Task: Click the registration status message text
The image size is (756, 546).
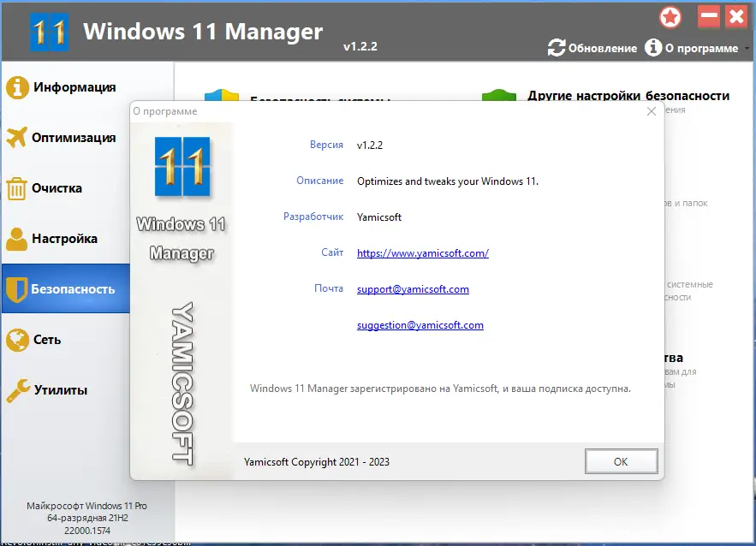Action: [440, 389]
